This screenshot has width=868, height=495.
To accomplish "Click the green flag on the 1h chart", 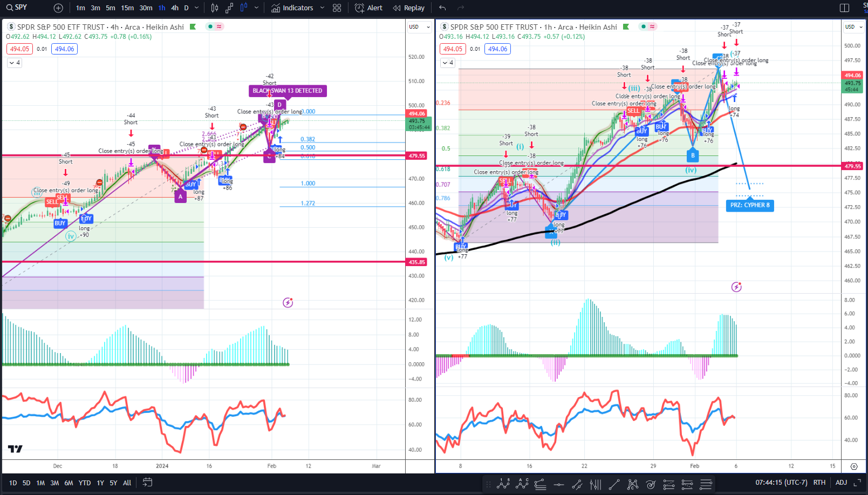I will 626,26.
